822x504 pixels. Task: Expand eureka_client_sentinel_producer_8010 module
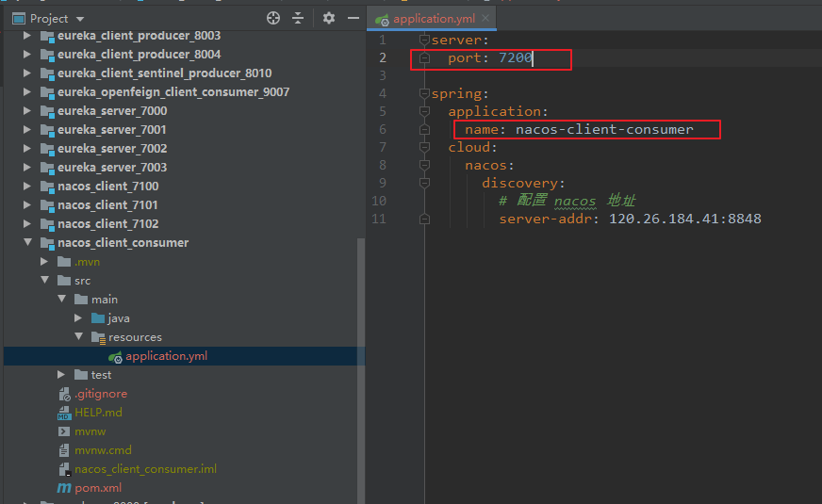pos(26,73)
